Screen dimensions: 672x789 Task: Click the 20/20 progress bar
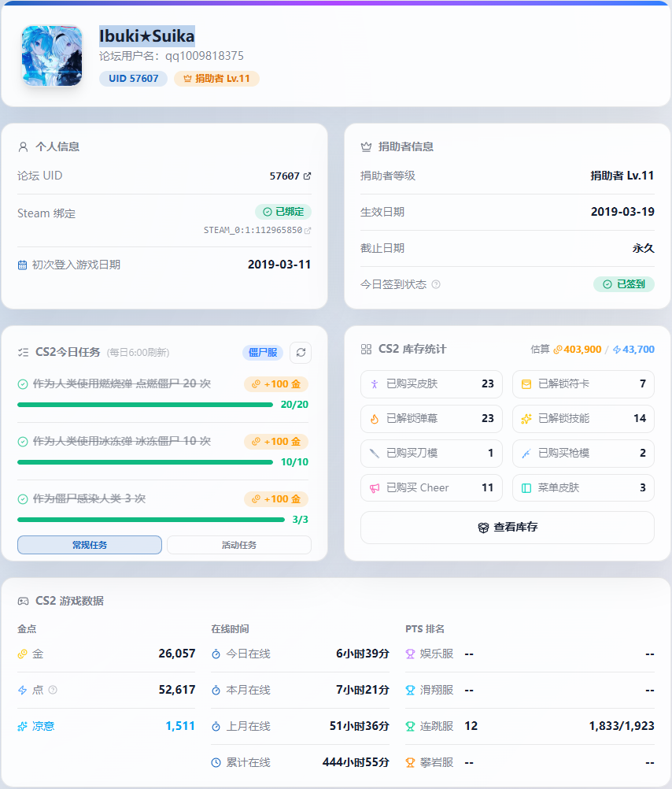pyautogui.click(x=145, y=405)
